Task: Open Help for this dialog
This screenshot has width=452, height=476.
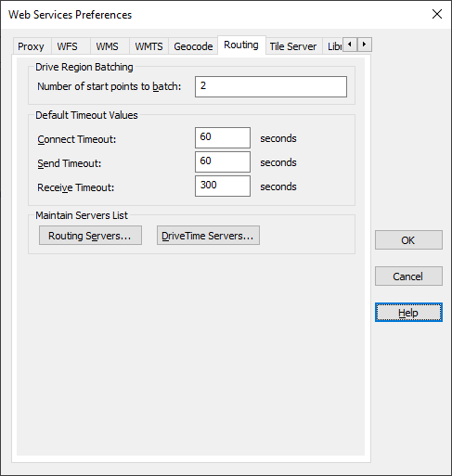Action: coord(408,313)
